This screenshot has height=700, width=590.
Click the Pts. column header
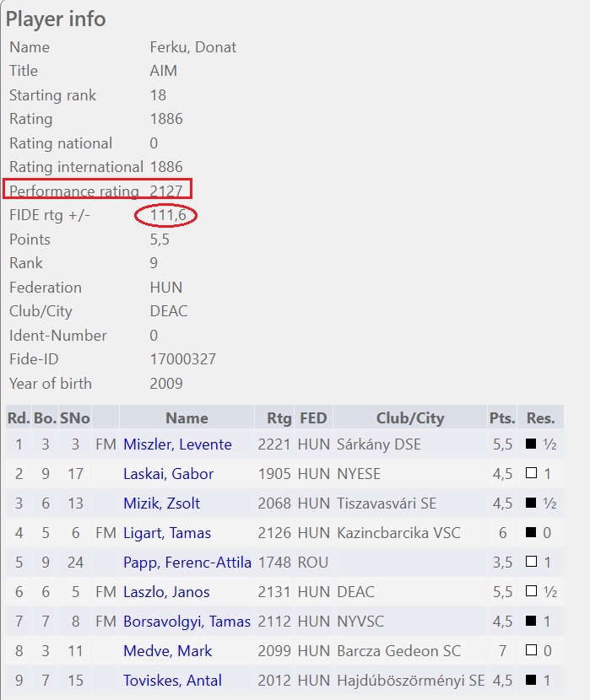tap(501, 417)
